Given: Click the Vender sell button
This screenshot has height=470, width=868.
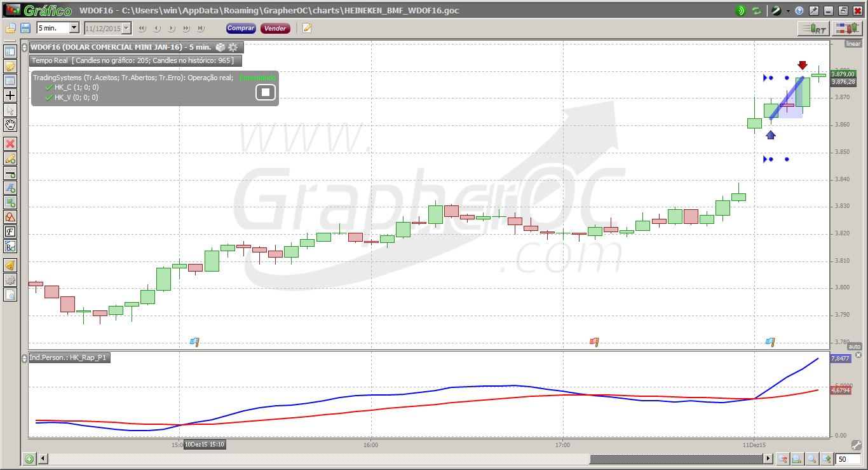Looking at the screenshot, I should coord(275,28).
